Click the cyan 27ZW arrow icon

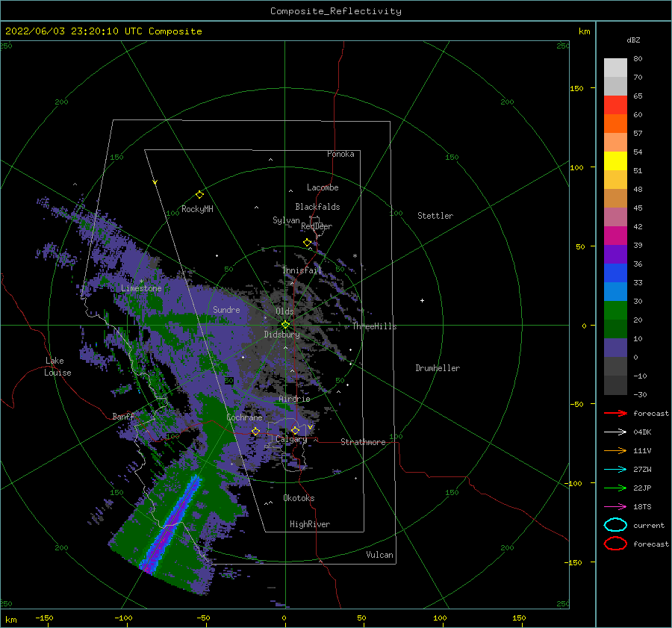tap(615, 469)
